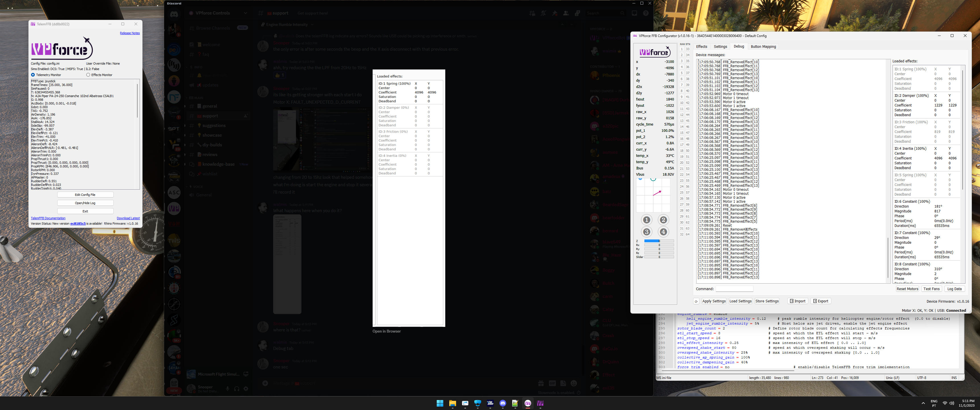Viewport: 980px width, 410px height.
Task: Show hidden system tray icons
Action: (923, 403)
